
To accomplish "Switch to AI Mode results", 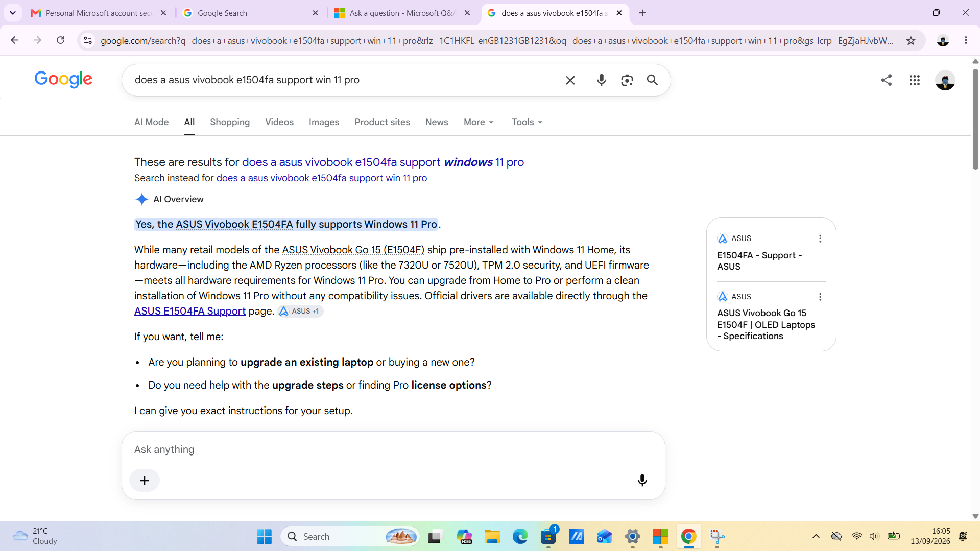I will point(151,122).
